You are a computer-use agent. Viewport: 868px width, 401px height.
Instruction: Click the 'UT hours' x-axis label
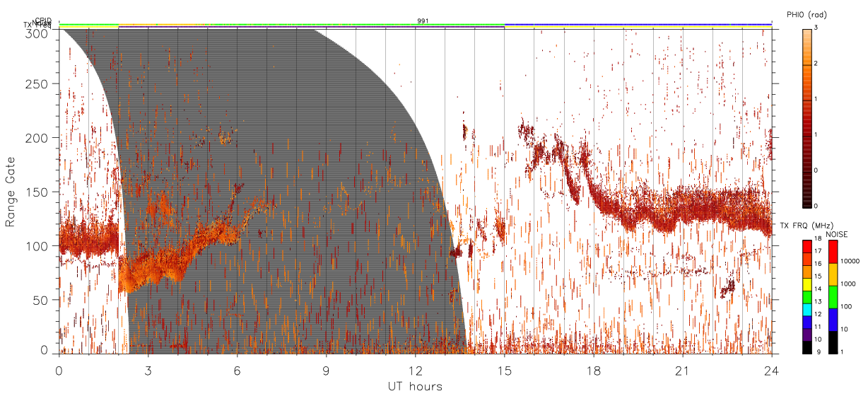point(415,386)
